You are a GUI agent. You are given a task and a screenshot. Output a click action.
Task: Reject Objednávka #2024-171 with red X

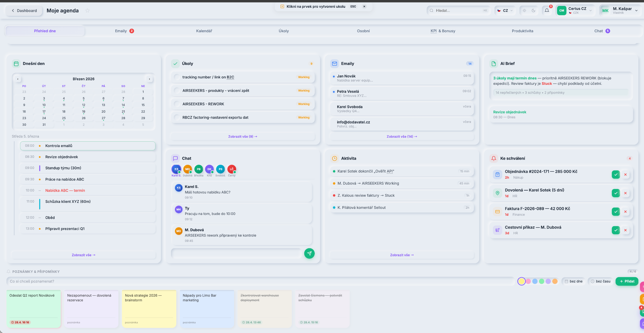[x=625, y=174]
